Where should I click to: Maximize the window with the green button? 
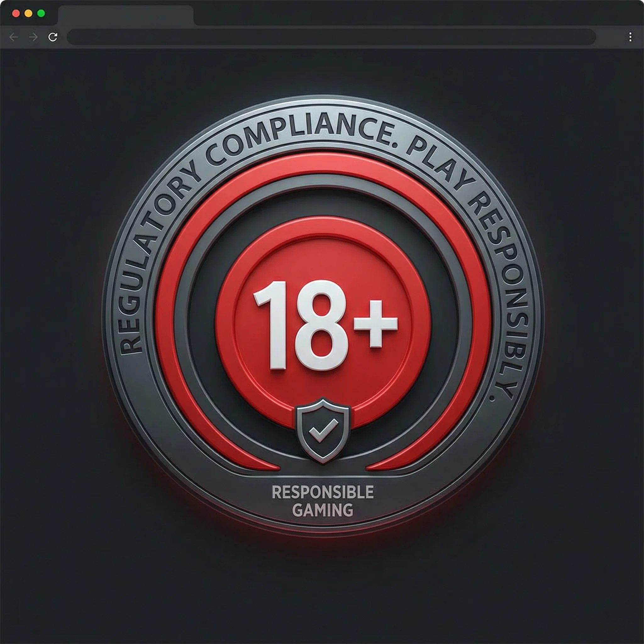click(41, 13)
